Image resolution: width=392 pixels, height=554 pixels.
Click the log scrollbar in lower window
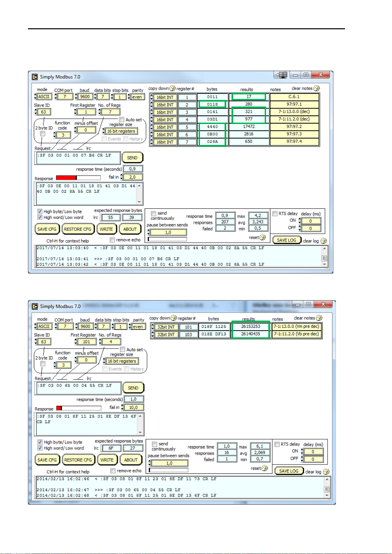[x=327, y=488]
